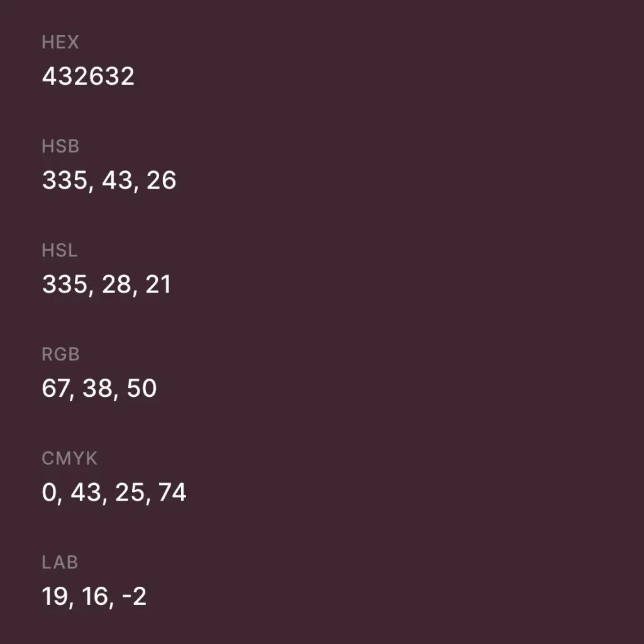Click the dark maroon color background area

click(409, 314)
